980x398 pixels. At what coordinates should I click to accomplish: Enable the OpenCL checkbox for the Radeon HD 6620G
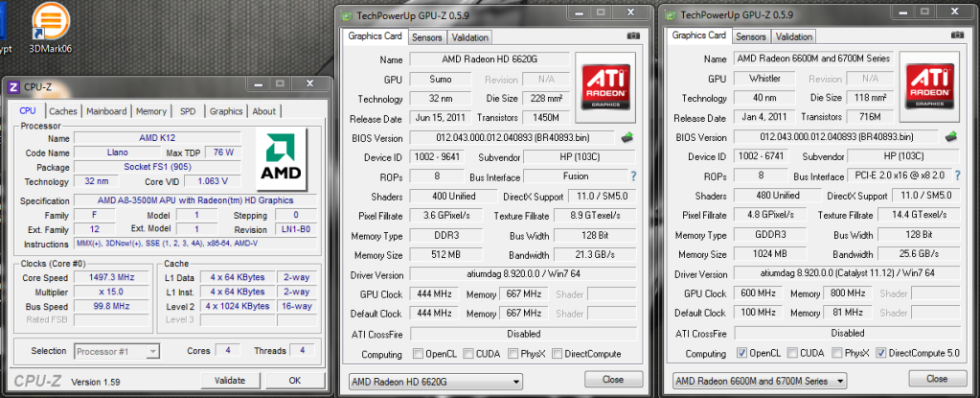coord(418,353)
